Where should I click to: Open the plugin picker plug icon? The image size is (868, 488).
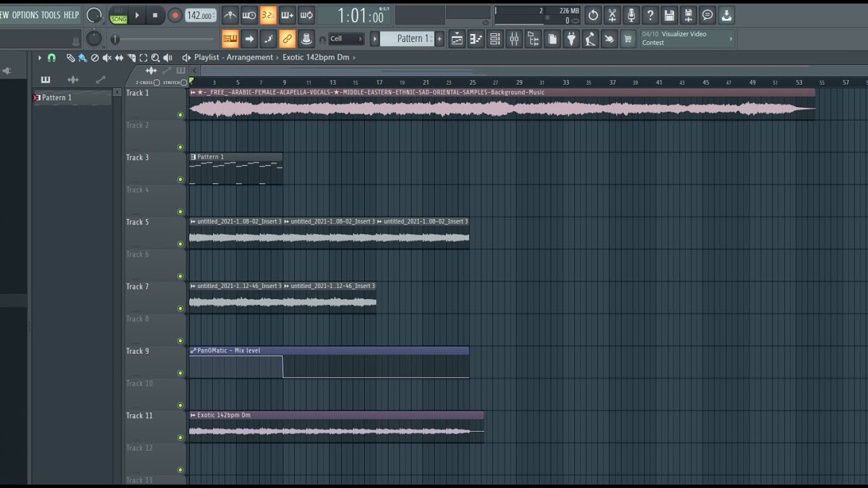tap(571, 39)
